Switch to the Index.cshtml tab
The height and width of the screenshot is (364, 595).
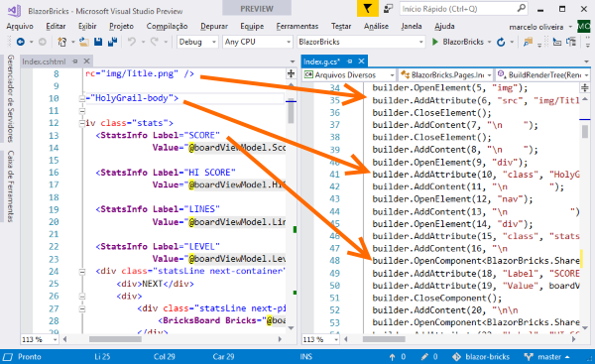point(44,61)
